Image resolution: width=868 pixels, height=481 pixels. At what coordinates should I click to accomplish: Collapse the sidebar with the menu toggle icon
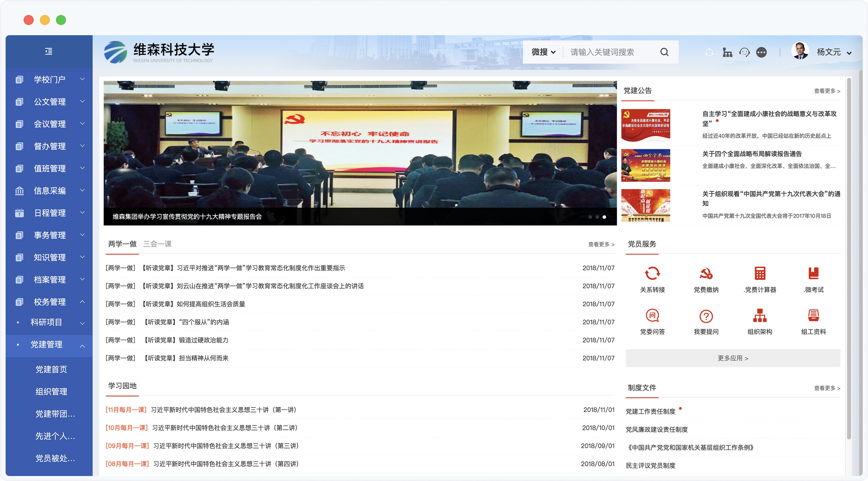point(49,51)
